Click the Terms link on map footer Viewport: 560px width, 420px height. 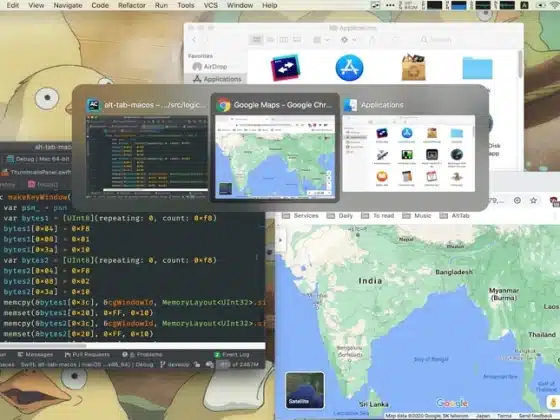[x=505, y=416]
